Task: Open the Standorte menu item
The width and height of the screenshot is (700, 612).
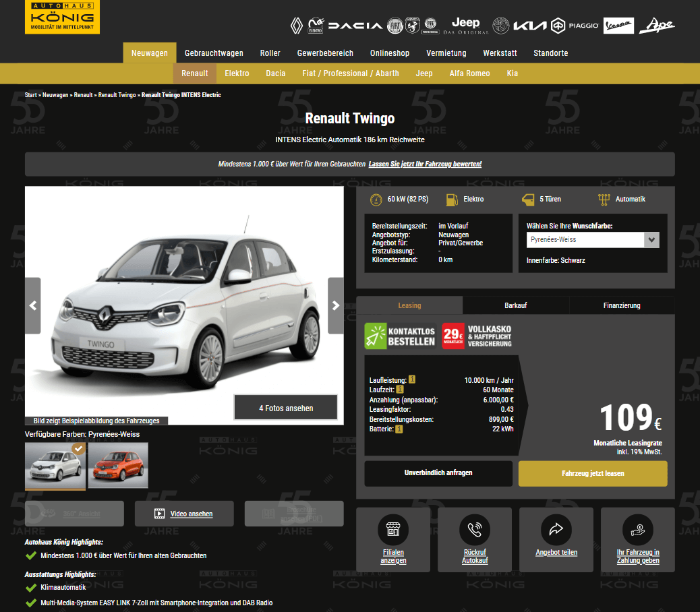Action: (550, 53)
